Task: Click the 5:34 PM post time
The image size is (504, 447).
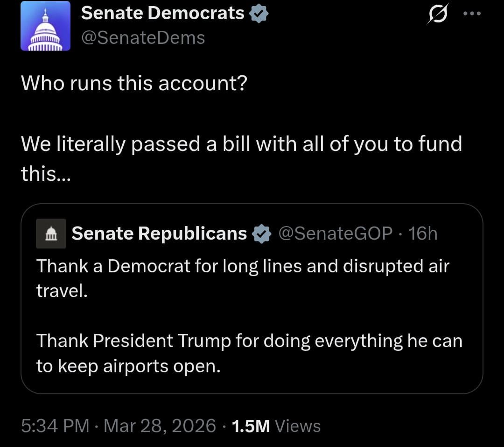Action: 55,426
